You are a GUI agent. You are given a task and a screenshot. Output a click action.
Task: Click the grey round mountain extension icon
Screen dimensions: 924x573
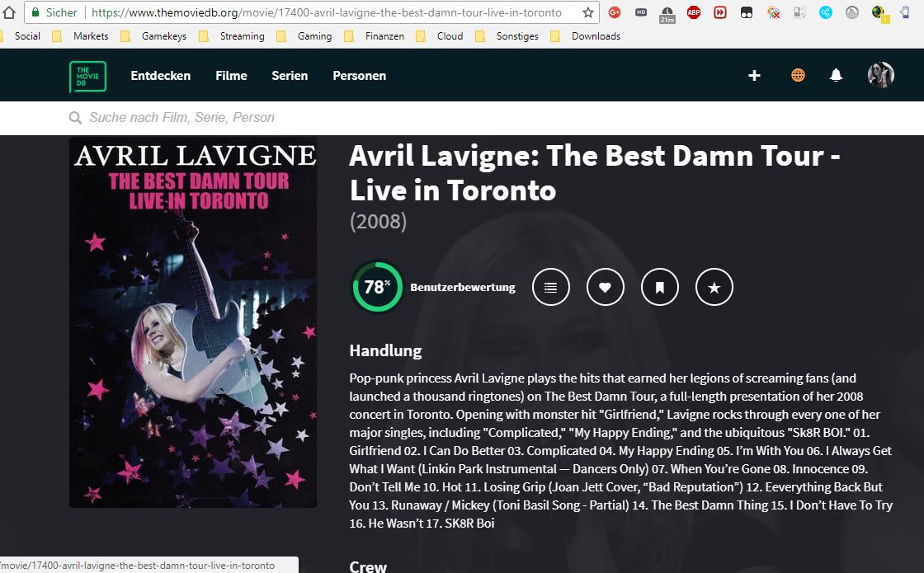coord(852,12)
